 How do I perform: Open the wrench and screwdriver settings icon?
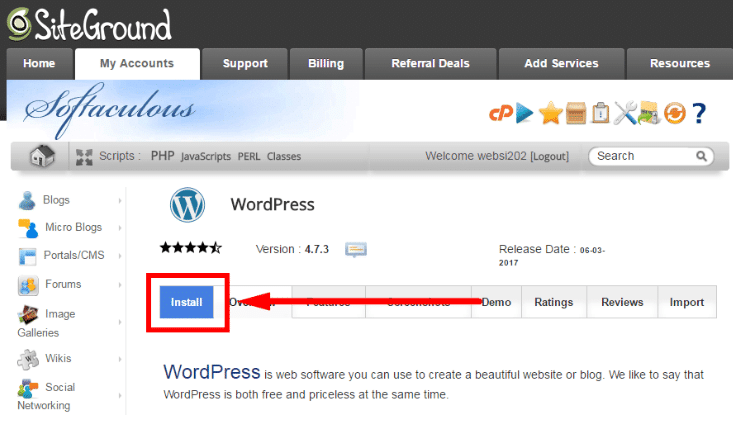(x=625, y=113)
